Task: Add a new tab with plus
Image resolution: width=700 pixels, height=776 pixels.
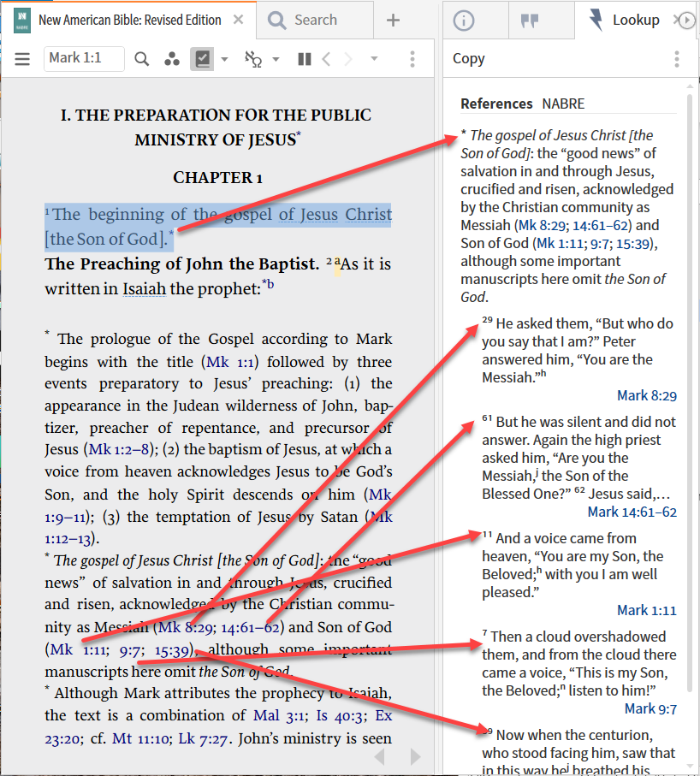Action: (x=393, y=21)
